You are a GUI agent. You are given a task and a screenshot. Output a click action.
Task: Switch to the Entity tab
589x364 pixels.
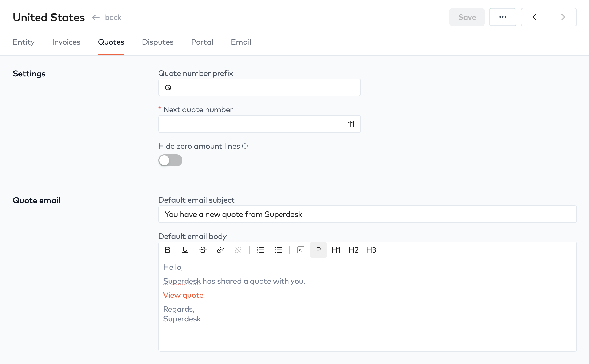click(x=24, y=42)
